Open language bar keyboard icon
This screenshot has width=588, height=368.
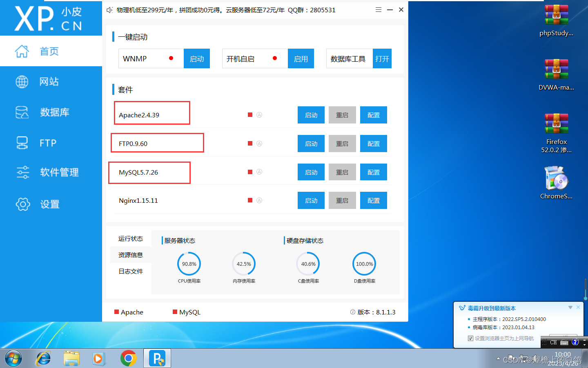click(564, 342)
